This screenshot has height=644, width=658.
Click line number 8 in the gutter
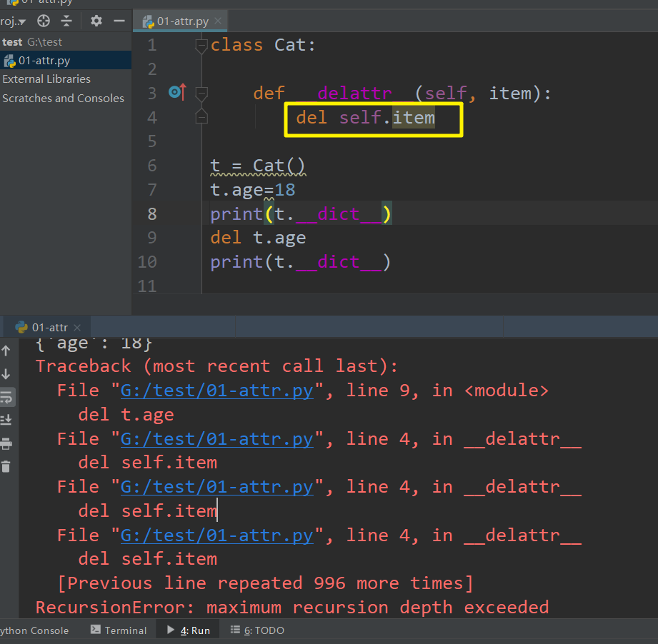152,213
